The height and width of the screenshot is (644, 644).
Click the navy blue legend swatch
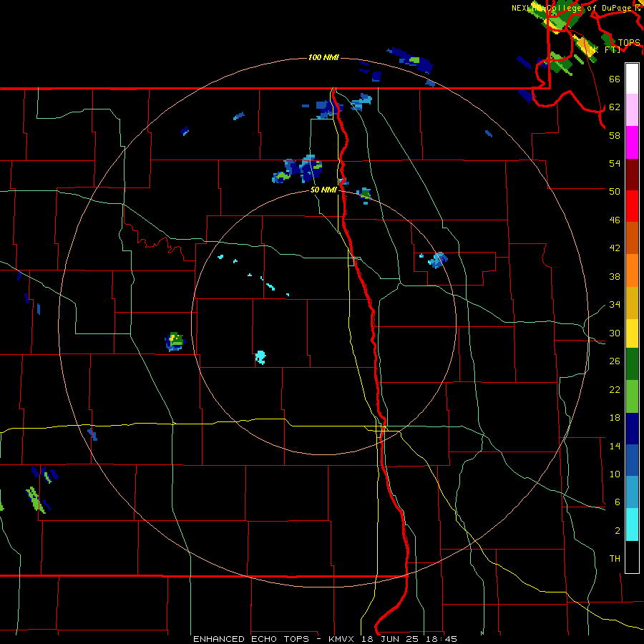point(632,429)
